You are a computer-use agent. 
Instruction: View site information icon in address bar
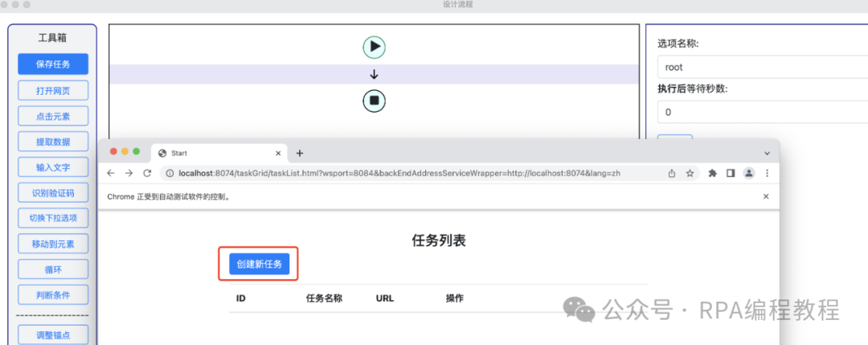[170, 174]
